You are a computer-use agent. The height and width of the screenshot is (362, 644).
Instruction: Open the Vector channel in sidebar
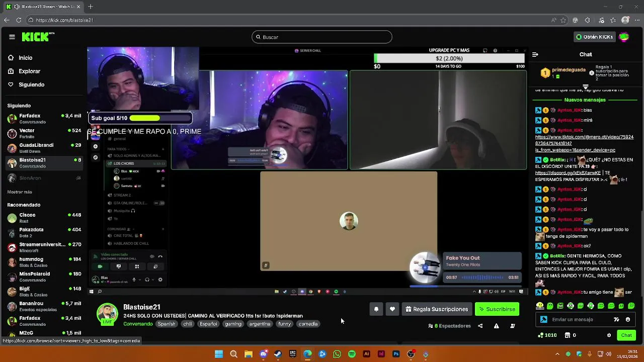tap(44, 133)
